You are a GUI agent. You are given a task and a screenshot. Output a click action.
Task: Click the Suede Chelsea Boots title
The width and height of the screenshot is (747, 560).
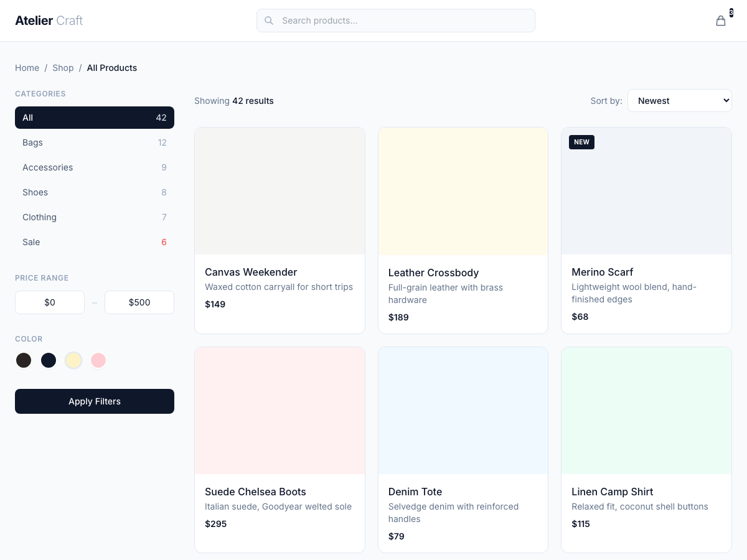tap(255, 492)
